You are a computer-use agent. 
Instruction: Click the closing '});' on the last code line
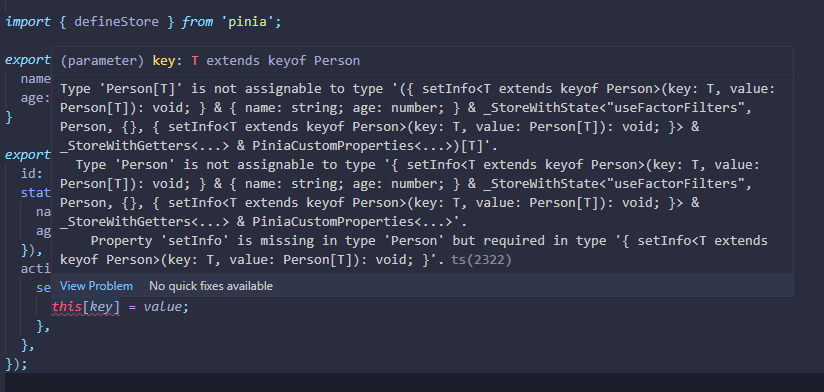[x=16, y=363]
